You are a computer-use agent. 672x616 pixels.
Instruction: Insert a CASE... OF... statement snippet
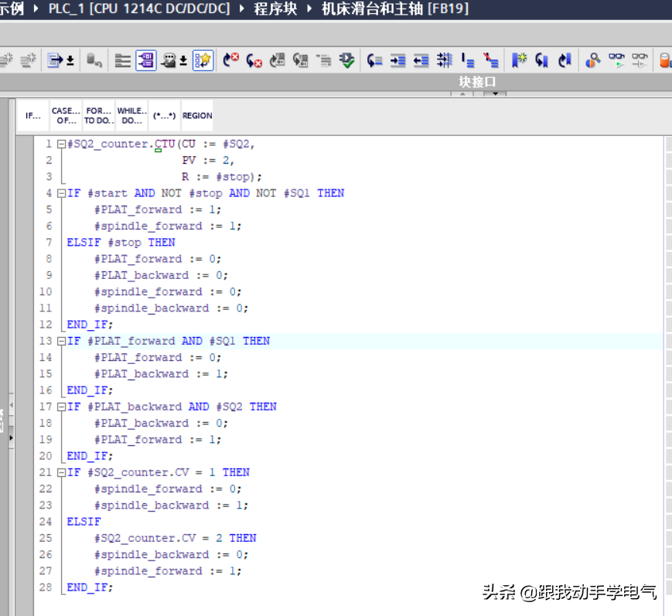tap(66, 116)
